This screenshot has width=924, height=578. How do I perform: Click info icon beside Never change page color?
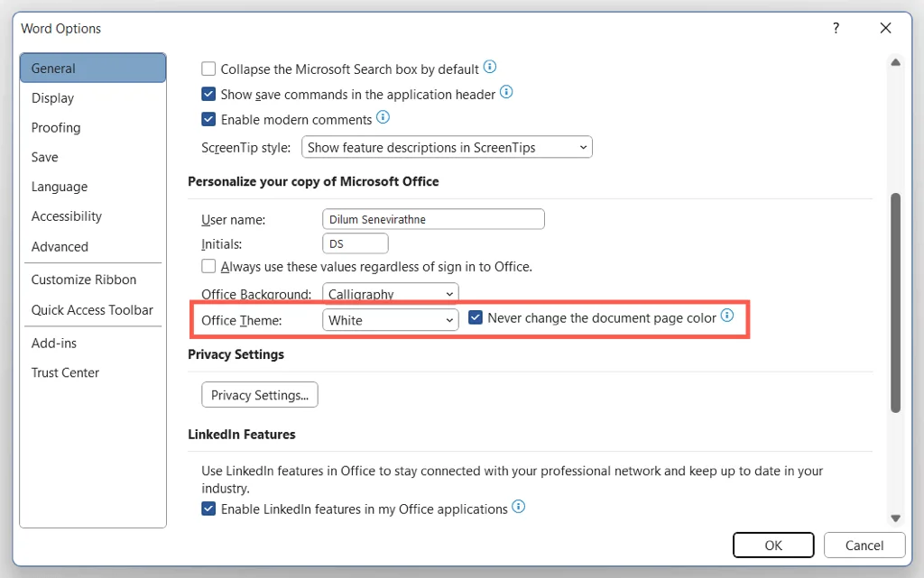(x=727, y=316)
